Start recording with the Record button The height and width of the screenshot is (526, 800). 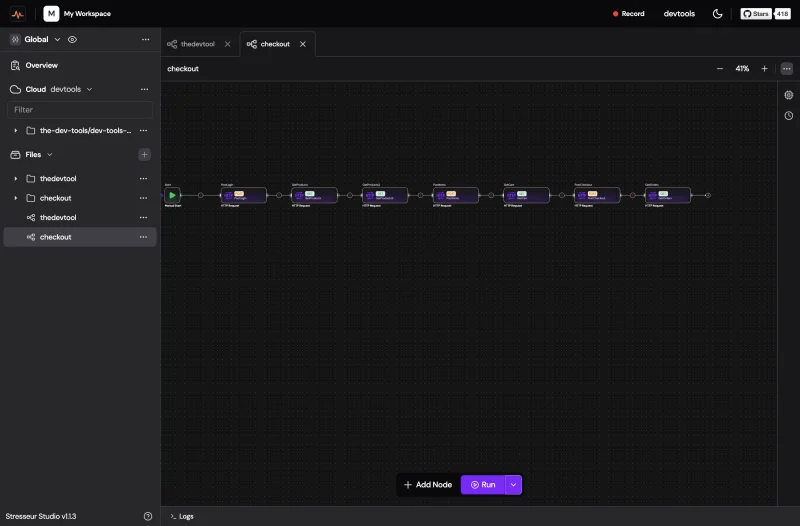pos(629,14)
